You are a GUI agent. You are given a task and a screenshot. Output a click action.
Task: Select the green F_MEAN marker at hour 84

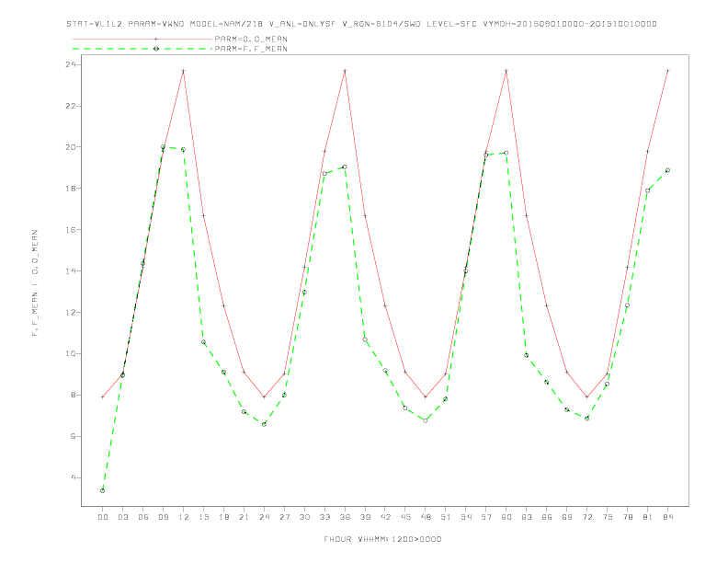point(667,170)
